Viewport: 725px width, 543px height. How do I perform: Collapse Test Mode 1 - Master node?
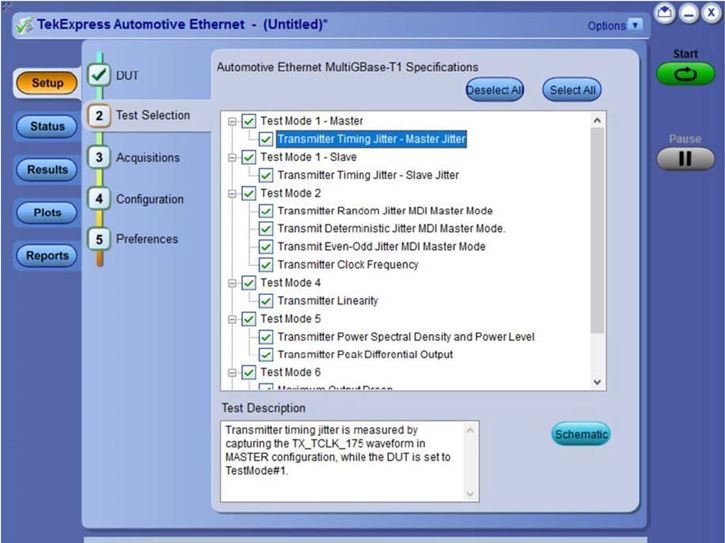[x=232, y=121]
